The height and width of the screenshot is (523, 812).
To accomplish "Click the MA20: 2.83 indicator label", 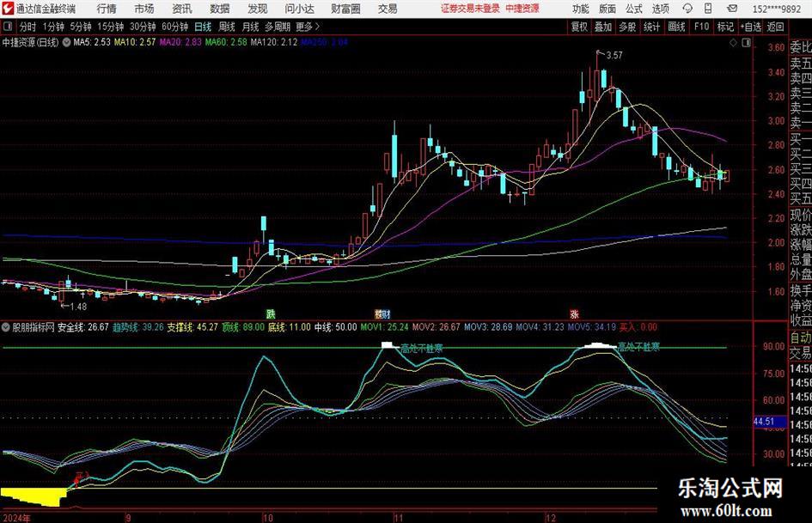I will coord(180,42).
